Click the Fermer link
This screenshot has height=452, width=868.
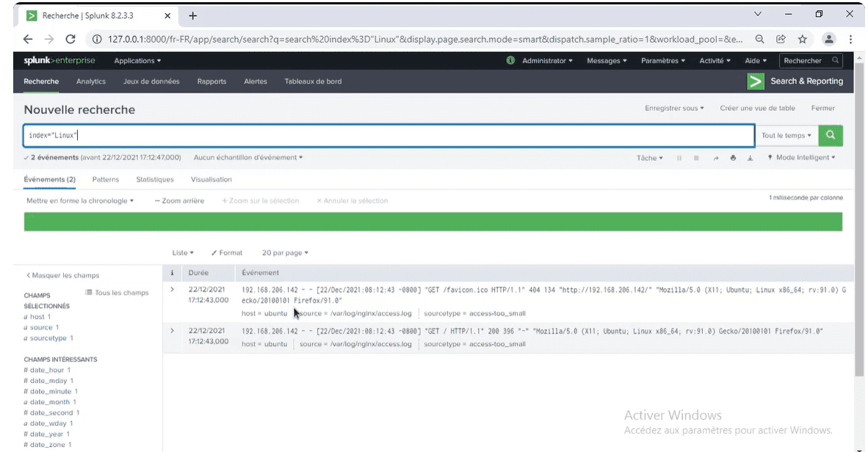[x=822, y=108]
